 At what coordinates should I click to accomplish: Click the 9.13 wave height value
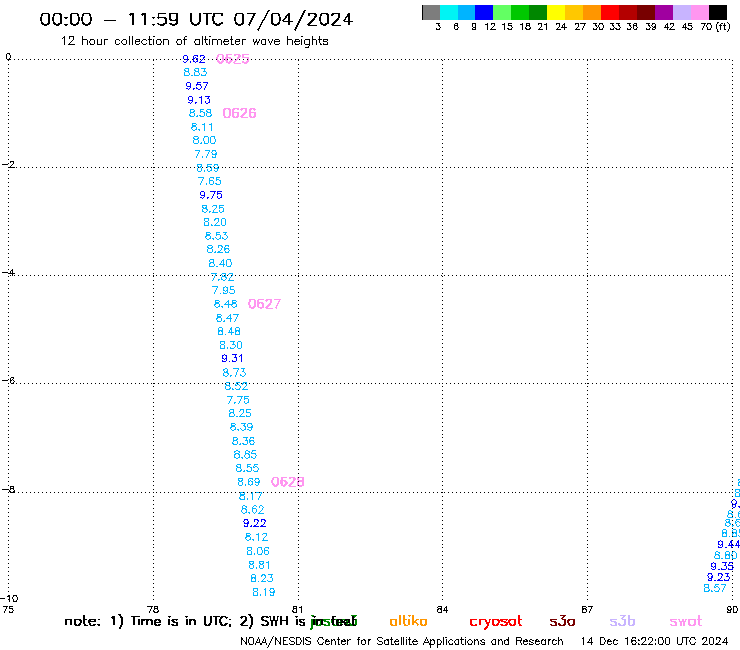point(199,100)
